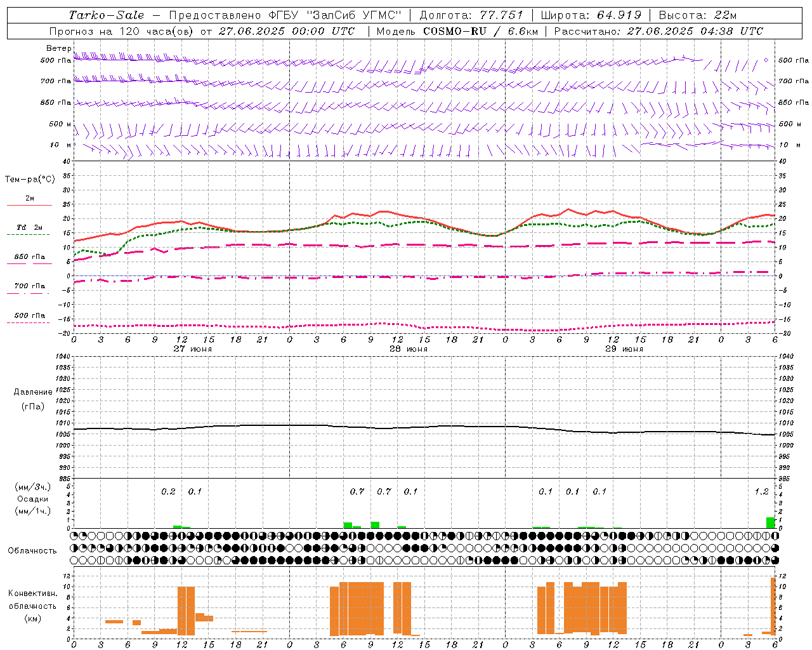
Task: Click the date label 28 июня
Action: click(x=409, y=349)
